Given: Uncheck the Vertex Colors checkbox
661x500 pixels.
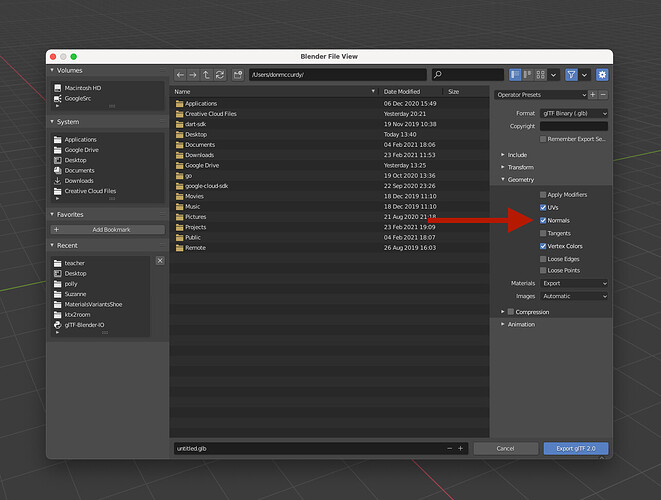Looking at the screenshot, I should coord(543,246).
